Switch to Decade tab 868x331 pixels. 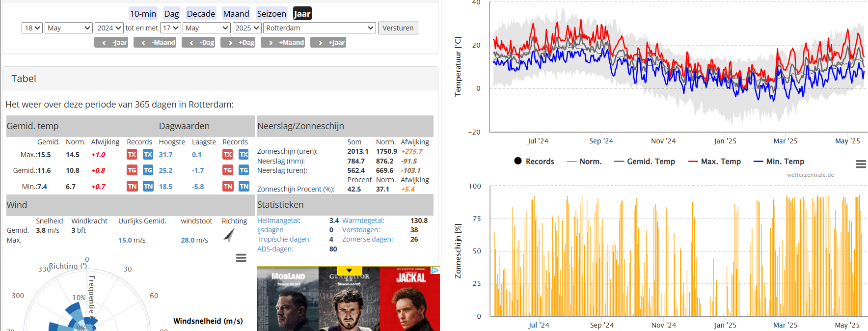201,14
